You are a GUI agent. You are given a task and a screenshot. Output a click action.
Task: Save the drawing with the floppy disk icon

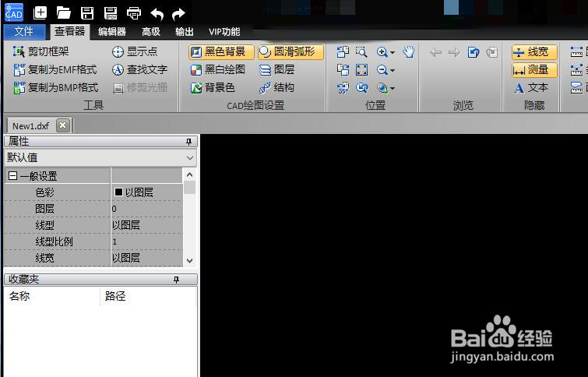click(87, 13)
